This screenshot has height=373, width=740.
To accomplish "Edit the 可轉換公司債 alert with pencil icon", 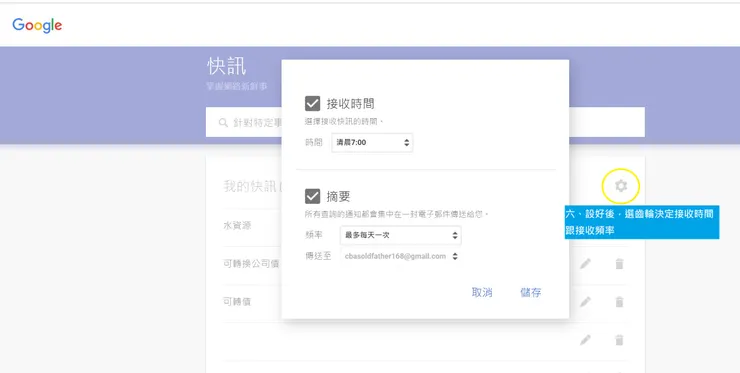I will [585, 263].
